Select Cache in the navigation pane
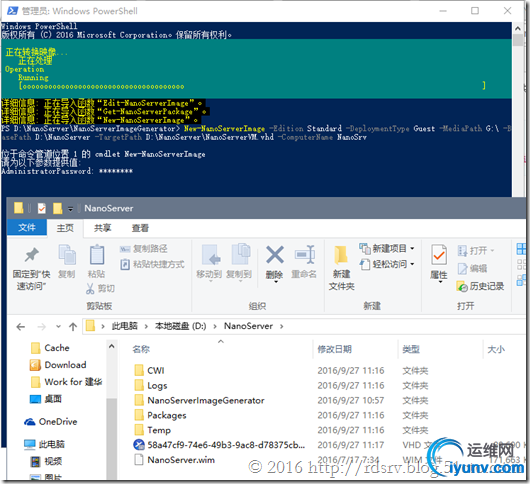 click(x=50, y=348)
